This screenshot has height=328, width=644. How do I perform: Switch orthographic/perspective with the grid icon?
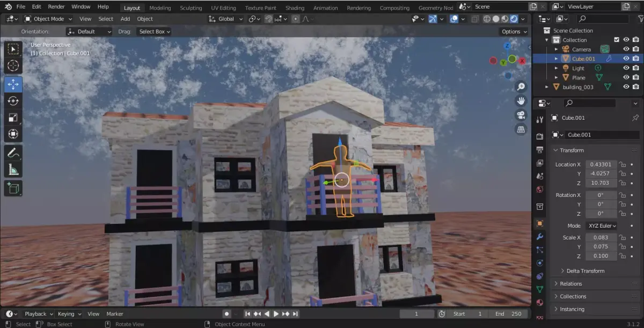(x=521, y=129)
